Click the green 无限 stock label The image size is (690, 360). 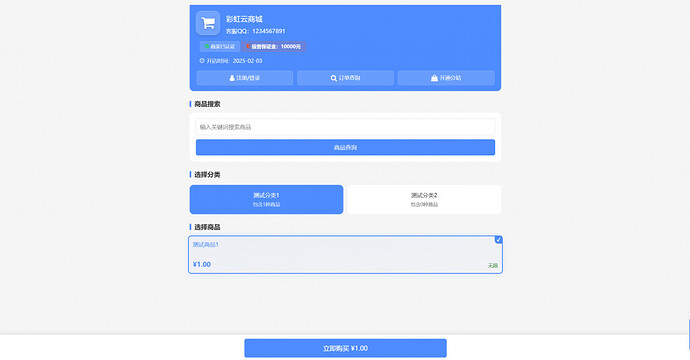point(493,266)
